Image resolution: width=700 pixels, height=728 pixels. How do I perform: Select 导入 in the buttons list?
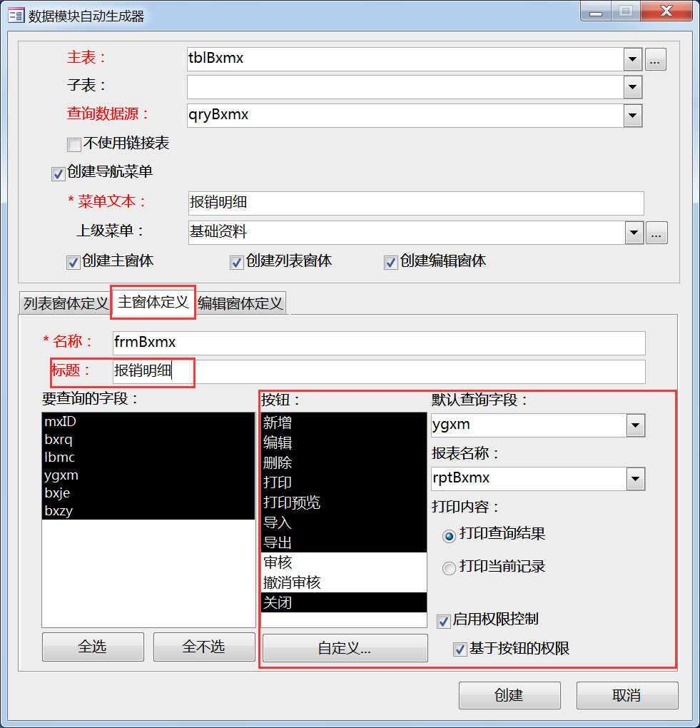point(344,522)
